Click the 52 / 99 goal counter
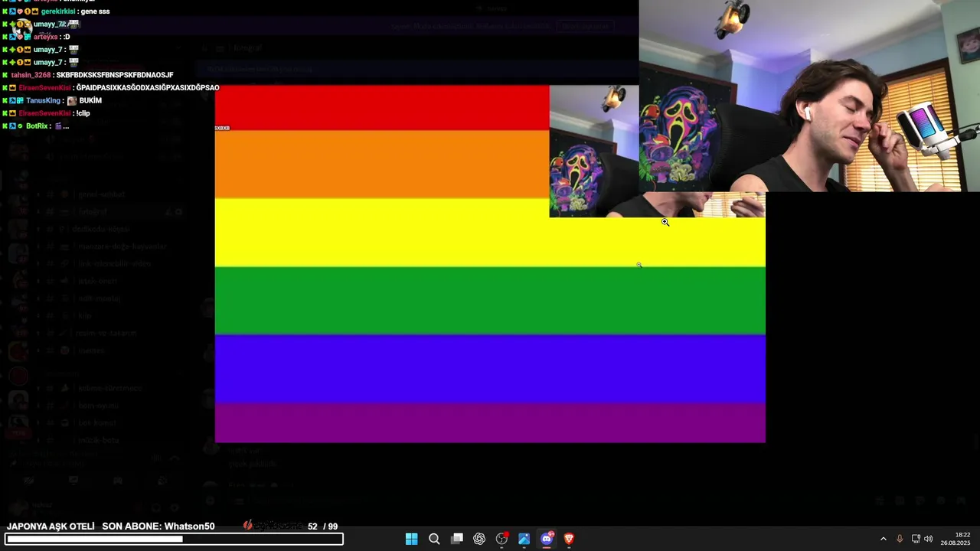This screenshot has width=980, height=551. 322,527
